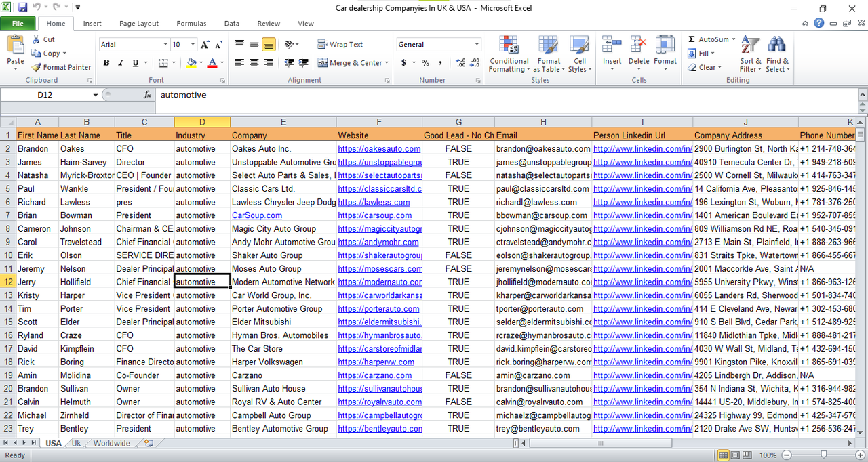Click the Increase Decimal icon

pyautogui.click(x=460, y=62)
